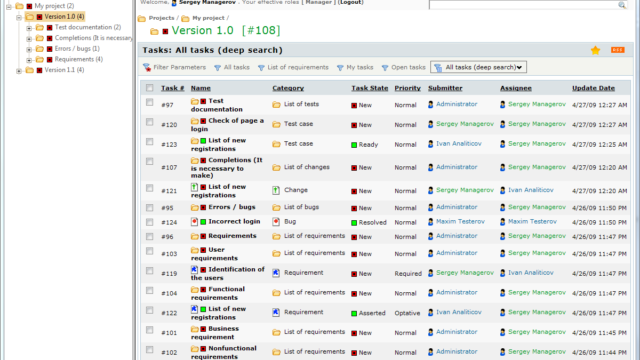The height and width of the screenshot is (360, 640).
Task: Open the My project breadcrumb link
Action: point(208,18)
